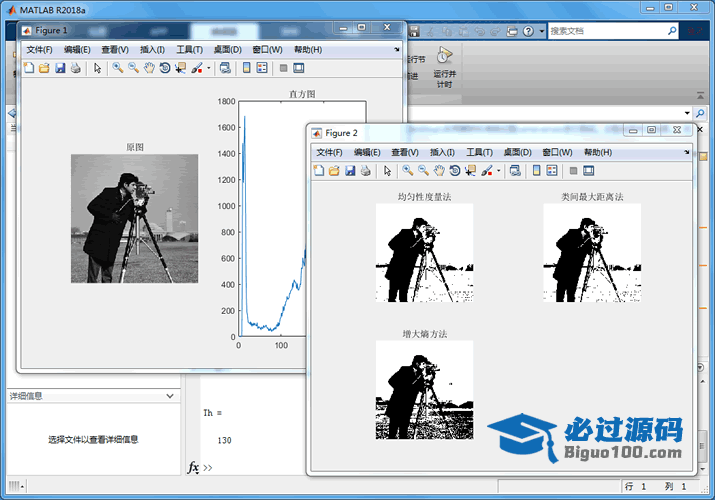Print figure icon in Figure 1 toolbar

click(76, 68)
